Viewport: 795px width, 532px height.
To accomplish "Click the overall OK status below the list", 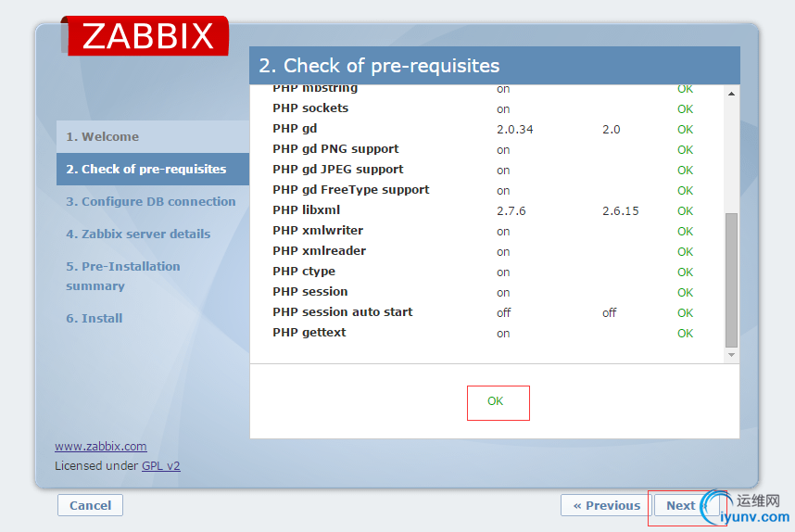I will (496, 401).
